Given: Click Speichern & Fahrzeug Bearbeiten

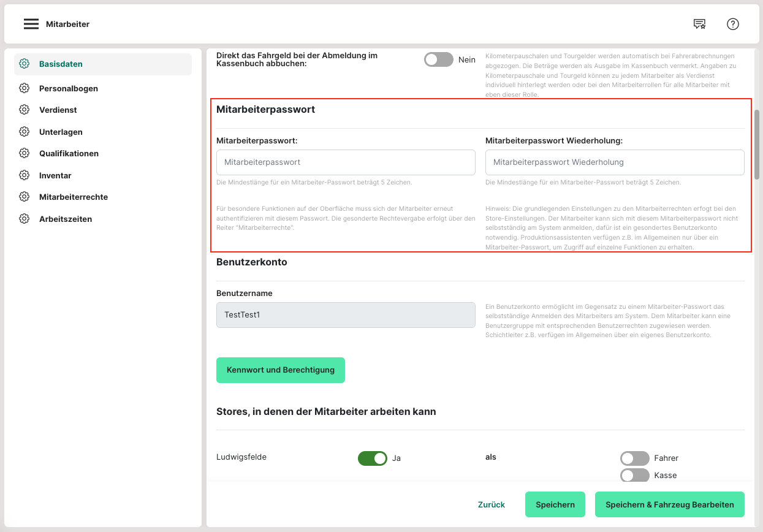Looking at the screenshot, I should pos(669,504).
